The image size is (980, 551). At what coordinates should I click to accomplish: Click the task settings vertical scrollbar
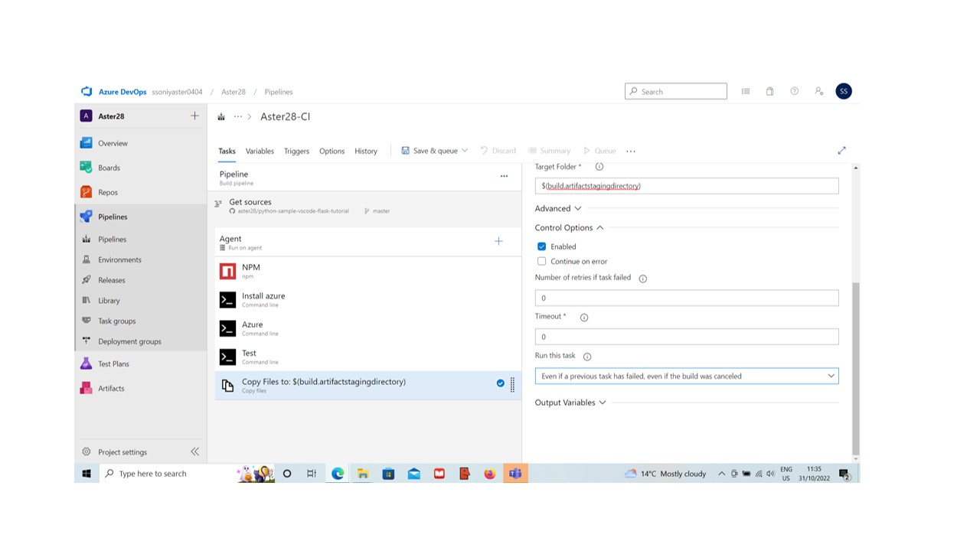coord(855,367)
